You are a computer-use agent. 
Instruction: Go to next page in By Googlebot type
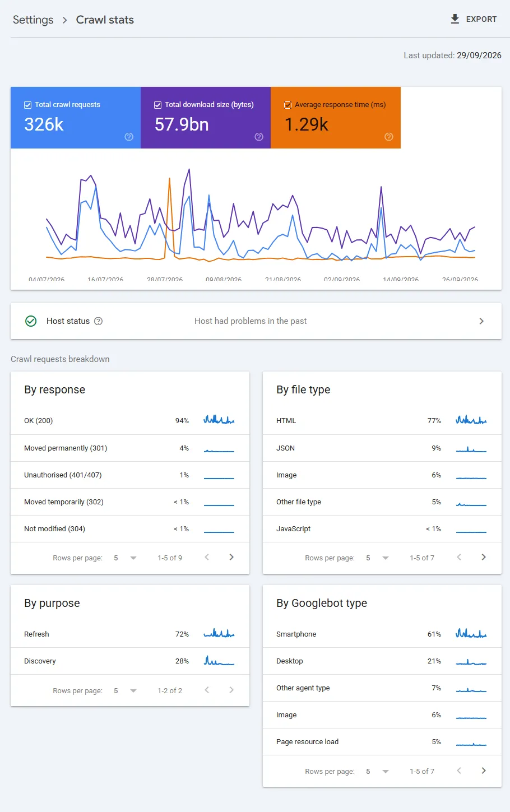point(484,771)
